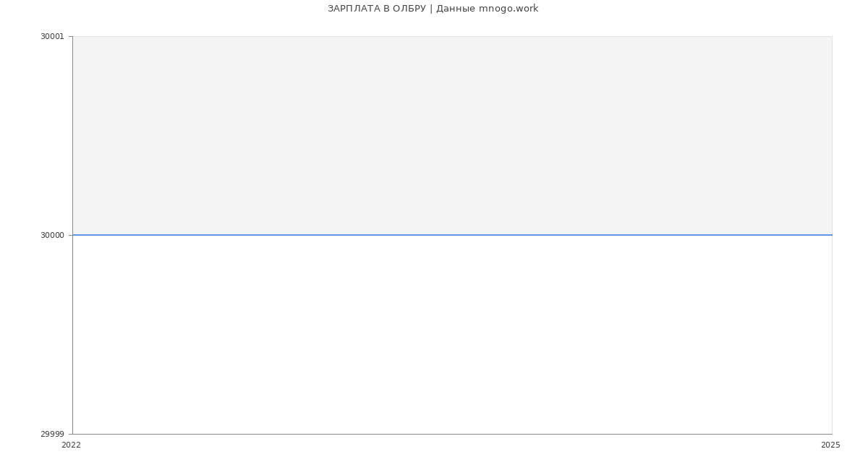Click the bottom-right corner of the plot area

click(x=832, y=434)
